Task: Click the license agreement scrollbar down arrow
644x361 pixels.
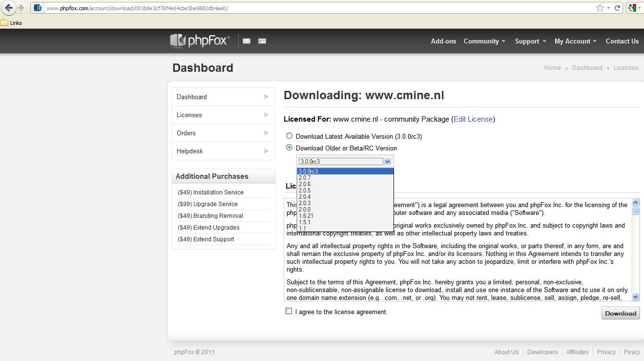Action: pyautogui.click(x=635, y=297)
